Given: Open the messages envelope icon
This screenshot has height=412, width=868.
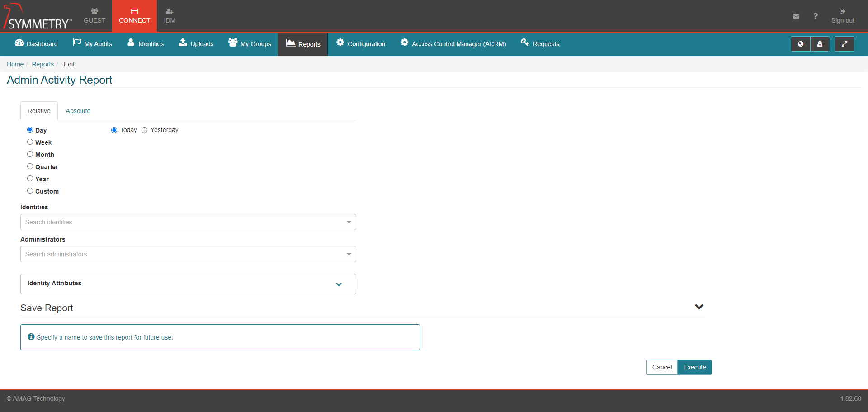Looking at the screenshot, I should (x=796, y=16).
